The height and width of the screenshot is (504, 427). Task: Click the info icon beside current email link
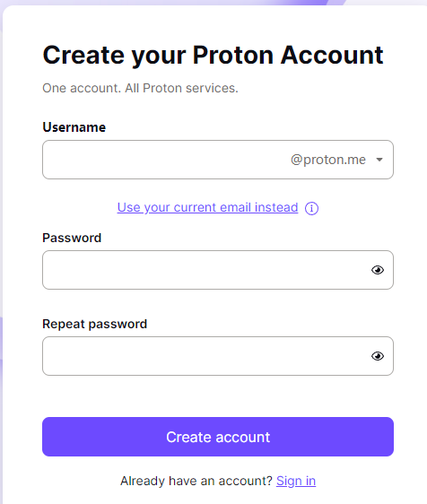(311, 208)
